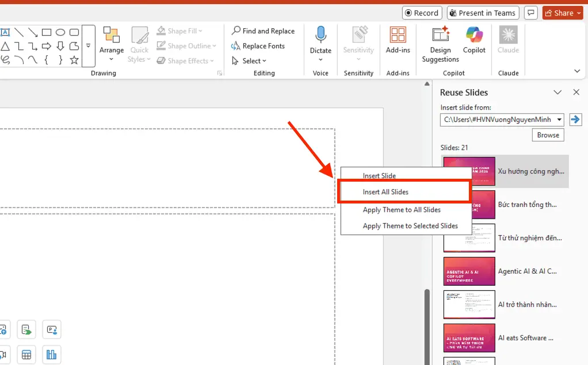Screen dimensions: 588x365
Task: Click the 'Slides: 21' count label
Action: pyautogui.click(x=454, y=148)
